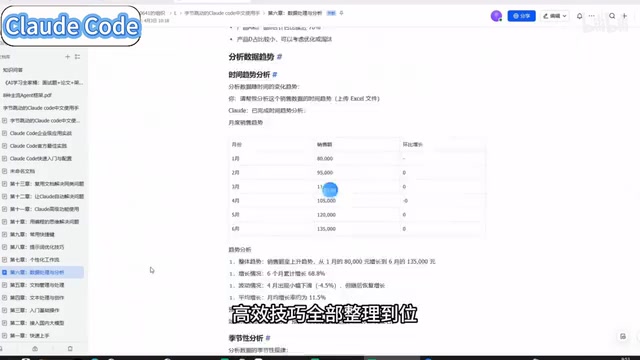Open 未命名文档 in sidebar
Image resolution: width=640 pixels, height=360 pixels.
coord(22,171)
